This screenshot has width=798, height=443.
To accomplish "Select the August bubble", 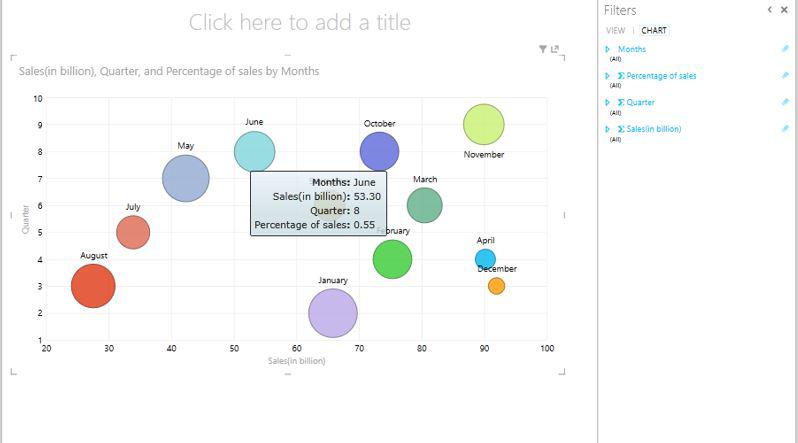I will click(x=93, y=286).
